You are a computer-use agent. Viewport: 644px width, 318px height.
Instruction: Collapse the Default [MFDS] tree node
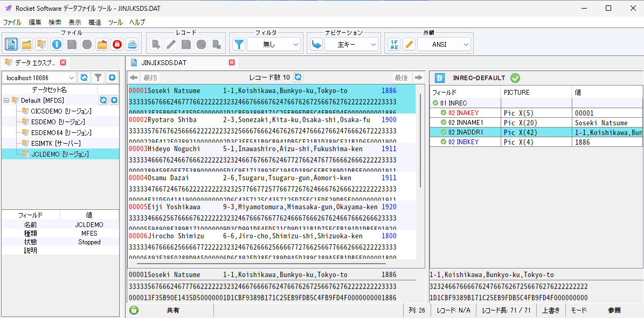(6, 101)
